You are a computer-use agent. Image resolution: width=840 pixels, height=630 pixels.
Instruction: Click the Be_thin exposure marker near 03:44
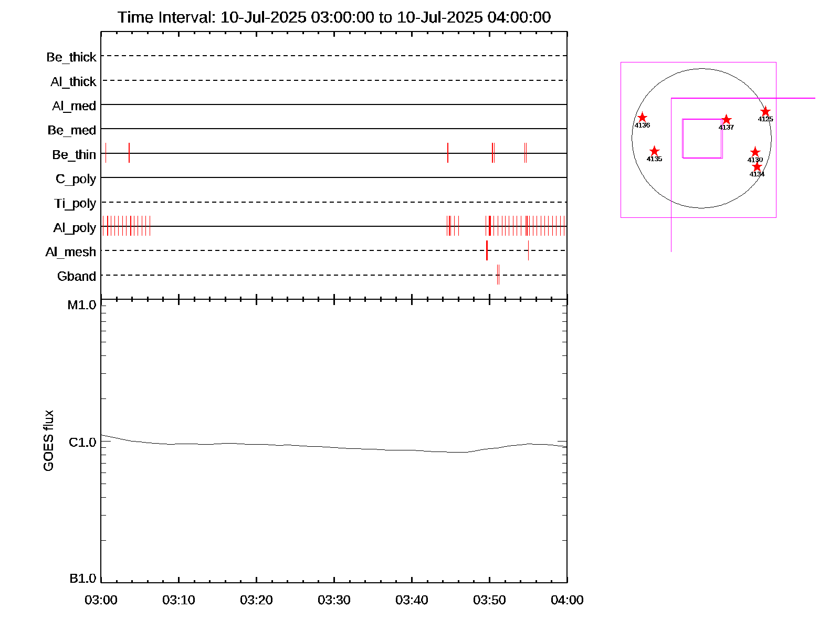click(448, 153)
